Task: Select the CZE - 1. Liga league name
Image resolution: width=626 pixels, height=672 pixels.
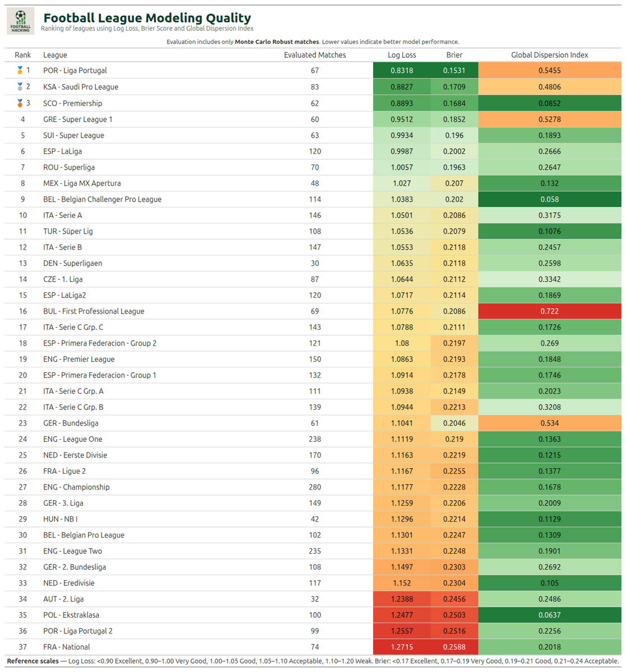Action: pyautogui.click(x=63, y=279)
